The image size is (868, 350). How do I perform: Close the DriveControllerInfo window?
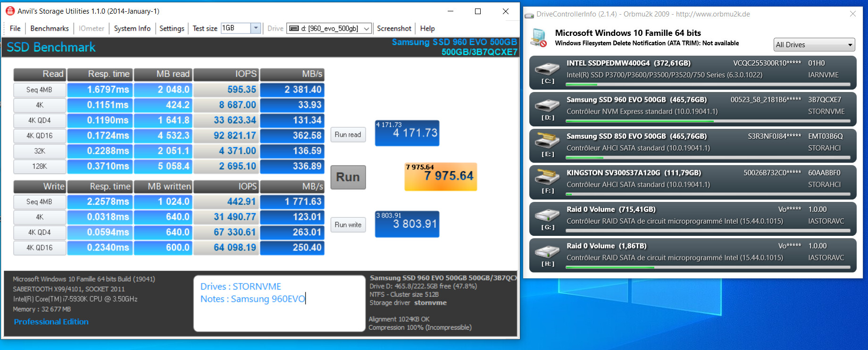852,14
